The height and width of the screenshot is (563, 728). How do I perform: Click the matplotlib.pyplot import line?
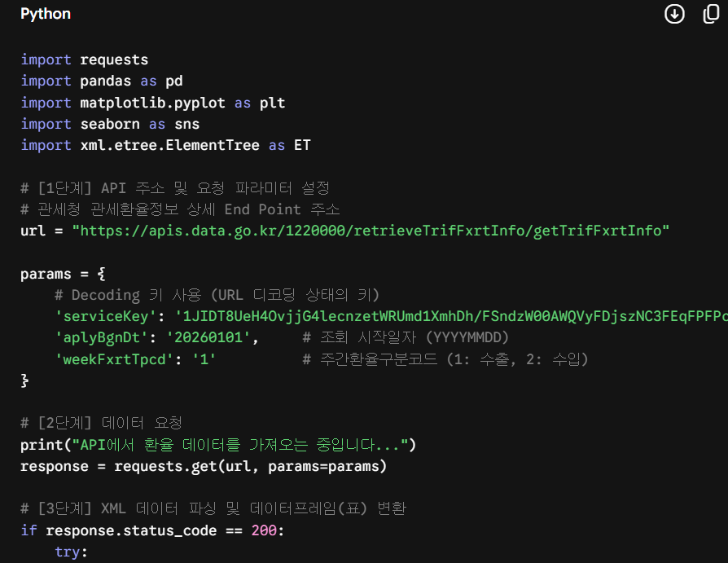click(153, 103)
